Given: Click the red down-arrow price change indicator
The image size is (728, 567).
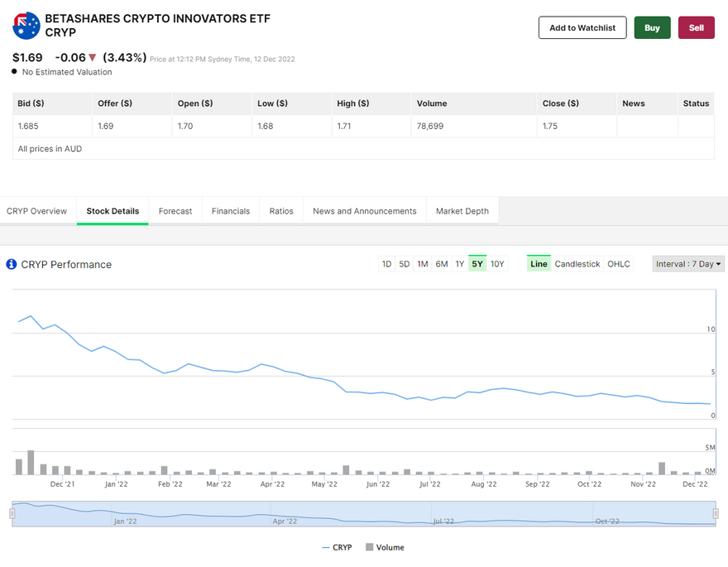Looking at the screenshot, I should click(x=92, y=58).
